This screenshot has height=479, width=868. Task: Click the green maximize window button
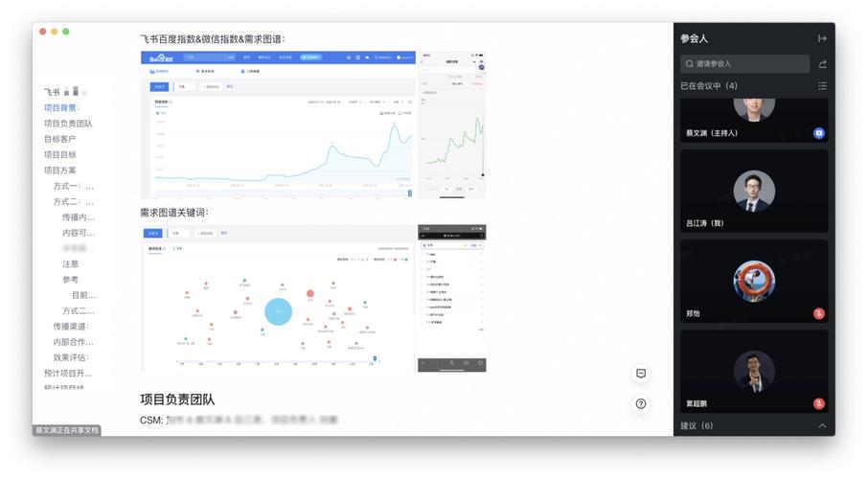[x=66, y=32]
